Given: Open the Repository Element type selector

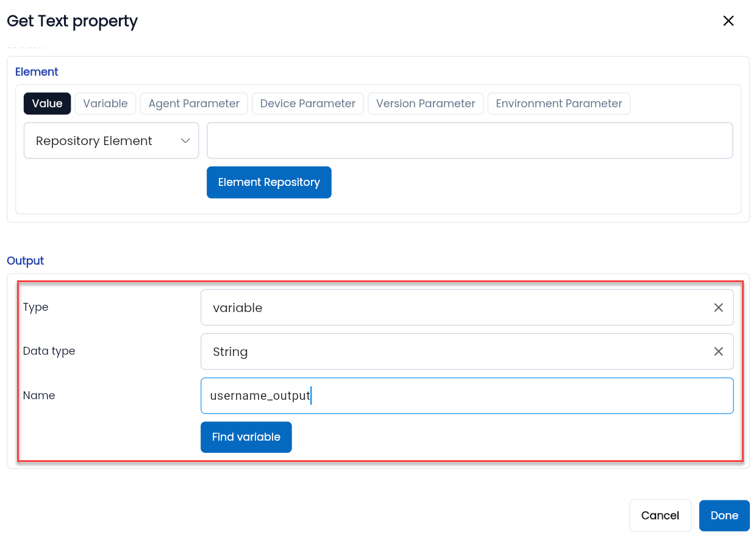Looking at the screenshot, I should [x=111, y=140].
